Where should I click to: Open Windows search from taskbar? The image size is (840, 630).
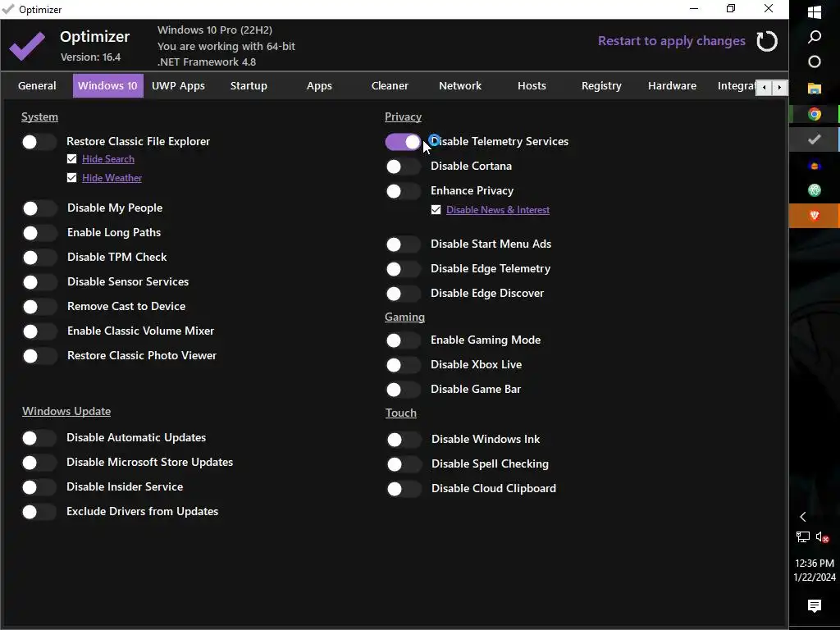(815, 36)
